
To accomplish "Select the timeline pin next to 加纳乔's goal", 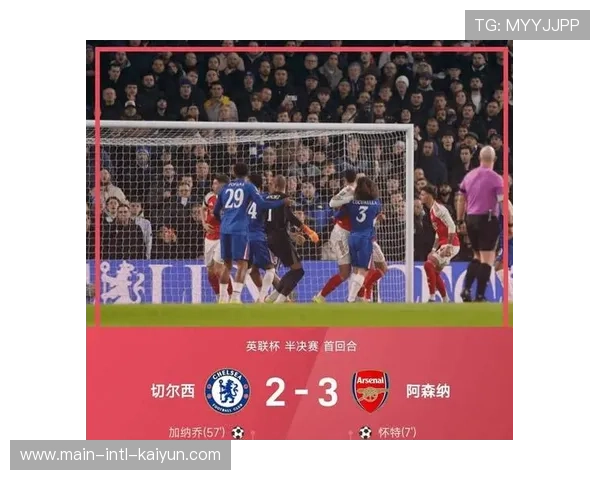I will pos(253,434).
